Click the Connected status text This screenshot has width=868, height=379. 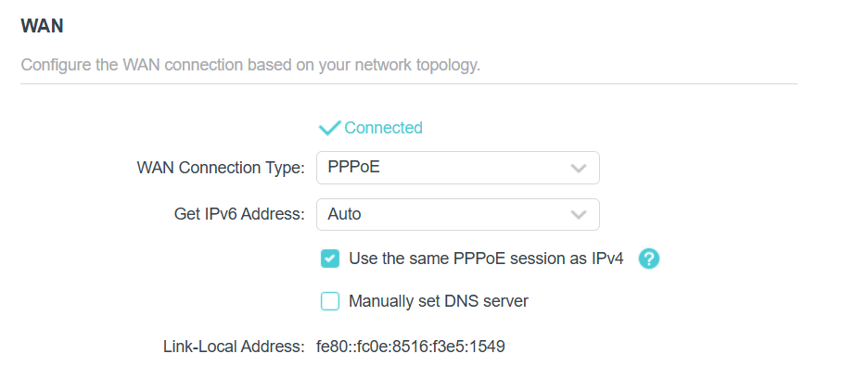[383, 128]
